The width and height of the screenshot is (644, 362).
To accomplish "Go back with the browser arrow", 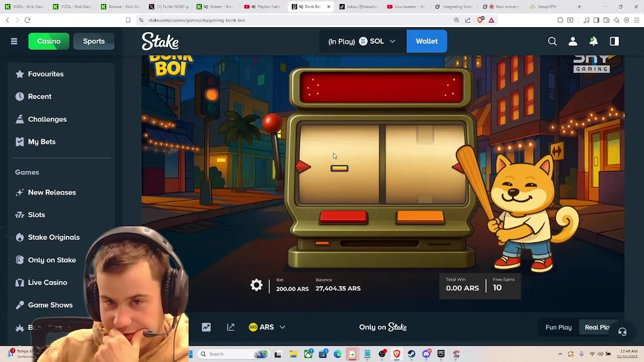I will coord(7,20).
